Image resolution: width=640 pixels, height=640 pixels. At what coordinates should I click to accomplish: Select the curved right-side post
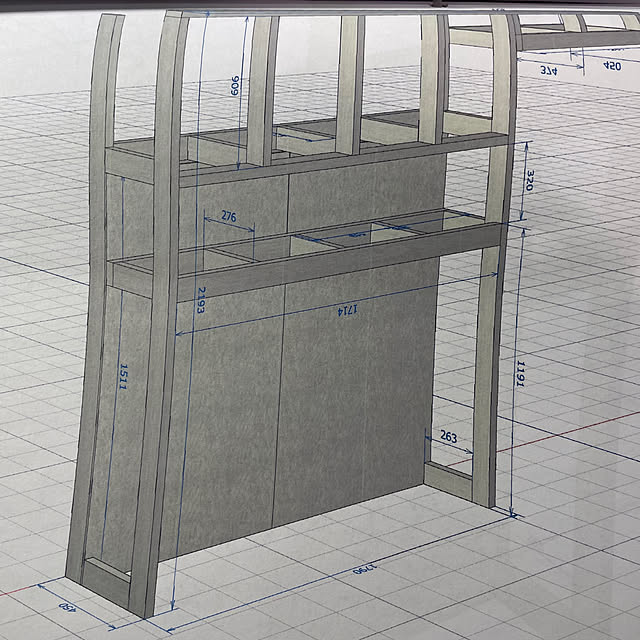496,261
